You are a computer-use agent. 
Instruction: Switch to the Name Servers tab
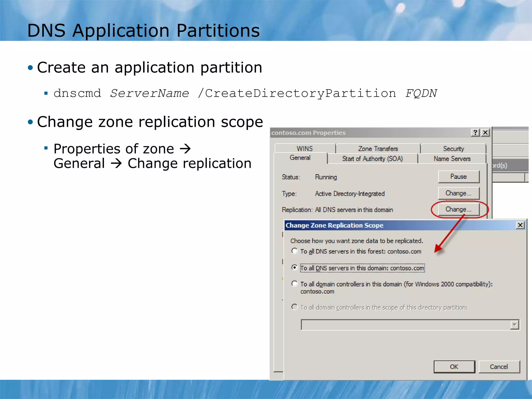[x=452, y=158]
